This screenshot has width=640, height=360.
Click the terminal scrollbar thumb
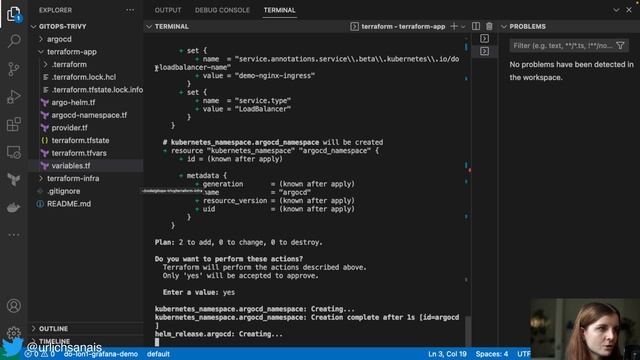[468, 331]
